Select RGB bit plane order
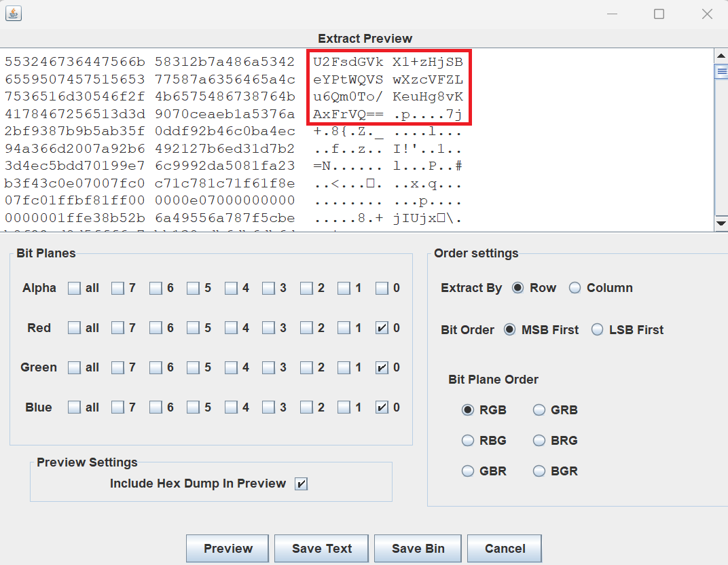The height and width of the screenshot is (565, 728). pyautogui.click(x=467, y=410)
